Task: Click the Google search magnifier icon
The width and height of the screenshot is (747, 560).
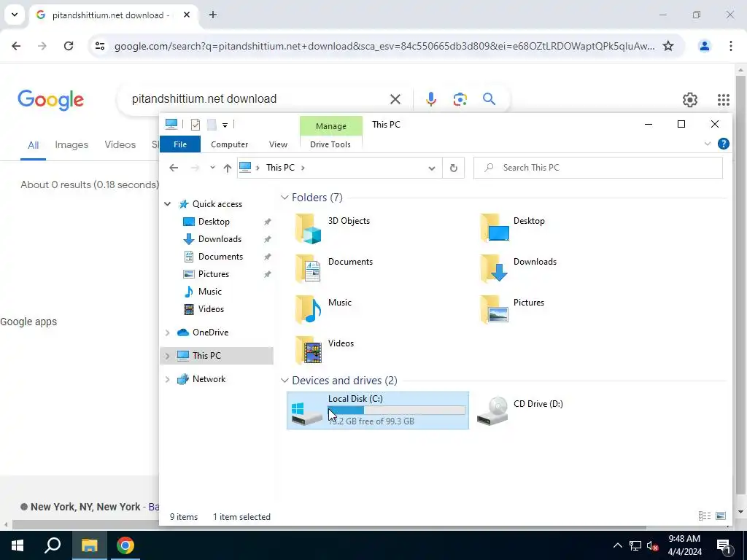Action: (x=489, y=99)
